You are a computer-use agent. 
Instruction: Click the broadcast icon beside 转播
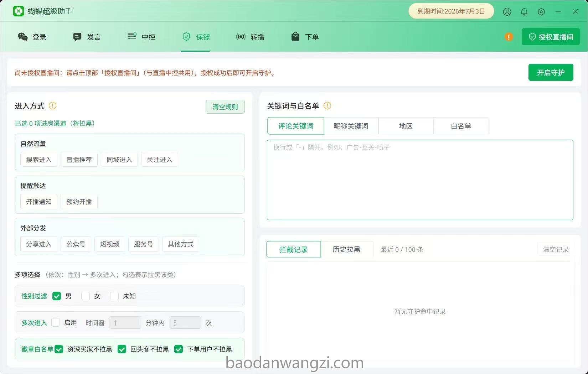[x=241, y=37]
